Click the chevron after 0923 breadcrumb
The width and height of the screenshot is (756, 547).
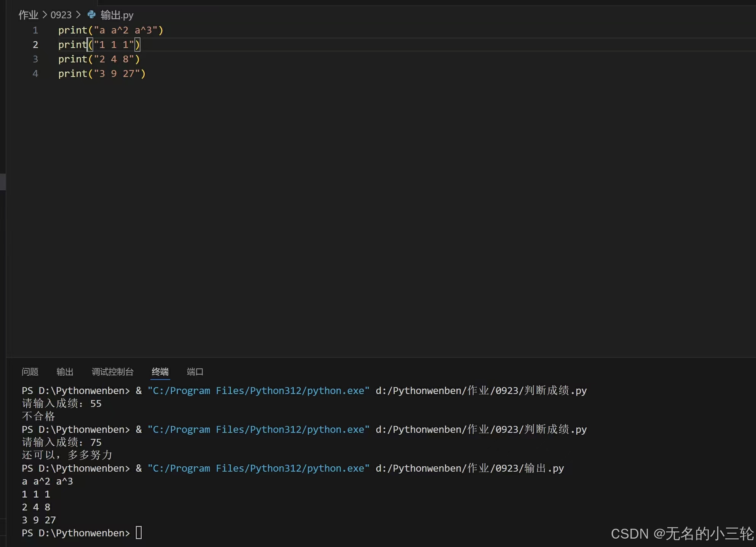[x=78, y=15]
